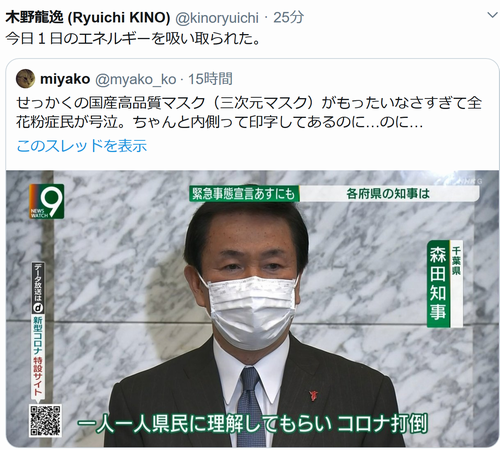Click the main tweet text 今日1日のエネルギー
The image size is (500, 450).
coord(133,39)
